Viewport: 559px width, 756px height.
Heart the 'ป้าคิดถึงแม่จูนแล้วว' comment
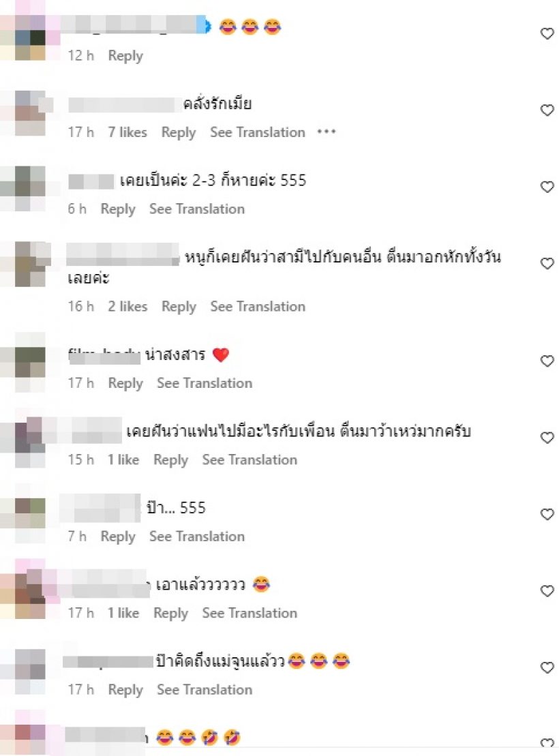click(x=547, y=667)
